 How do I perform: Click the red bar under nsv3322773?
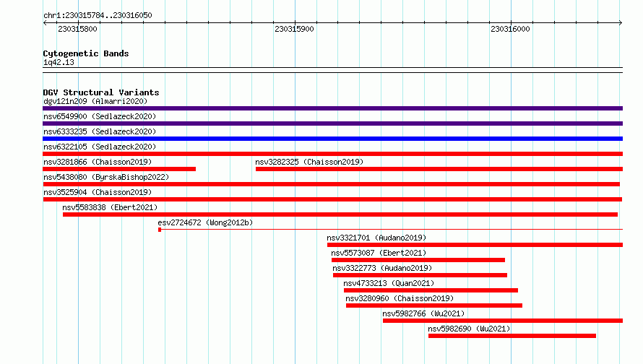click(x=420, y=275)
